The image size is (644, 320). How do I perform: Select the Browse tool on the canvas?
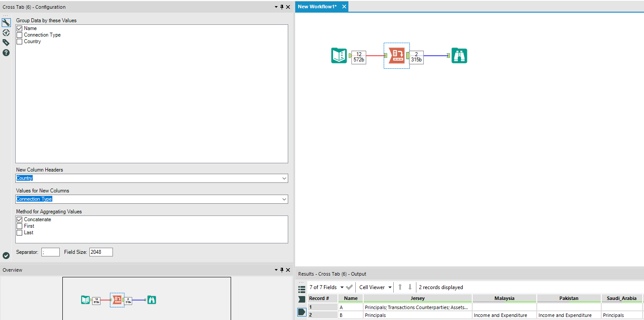pyautogui.click(x=459, y=56)
